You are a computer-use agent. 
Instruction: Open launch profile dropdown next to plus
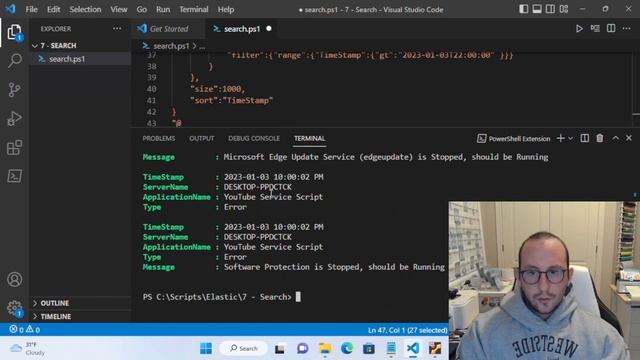tap(571, 138)
